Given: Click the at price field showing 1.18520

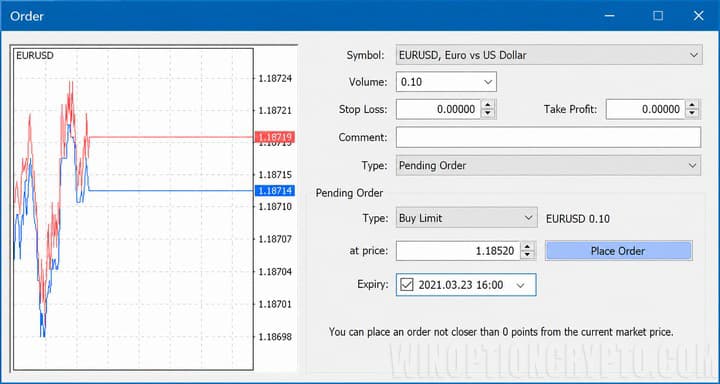Looking at the screenshot, I should pyautogui.click(x=458, y=251).
